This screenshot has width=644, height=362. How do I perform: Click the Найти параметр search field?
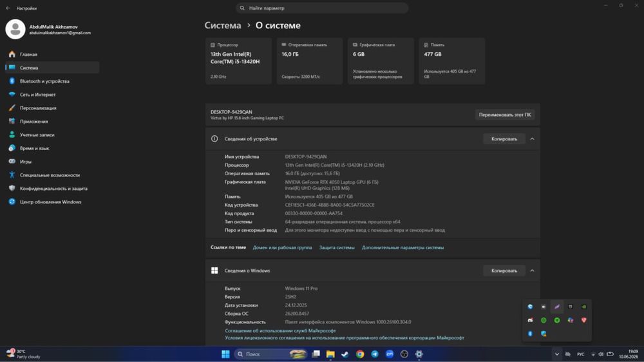pyautogui.click(x=322, y=8)
